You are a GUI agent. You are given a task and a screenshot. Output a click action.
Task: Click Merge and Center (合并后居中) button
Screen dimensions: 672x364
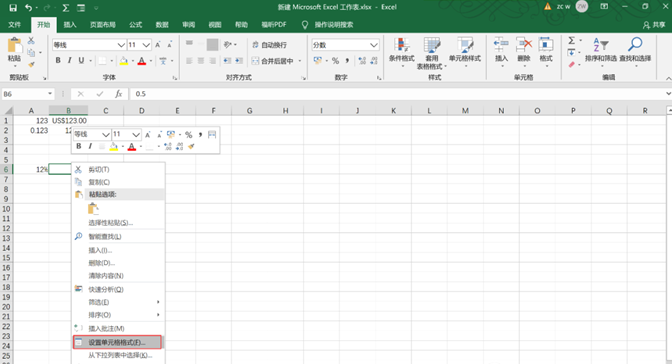[x=273, y=61]
